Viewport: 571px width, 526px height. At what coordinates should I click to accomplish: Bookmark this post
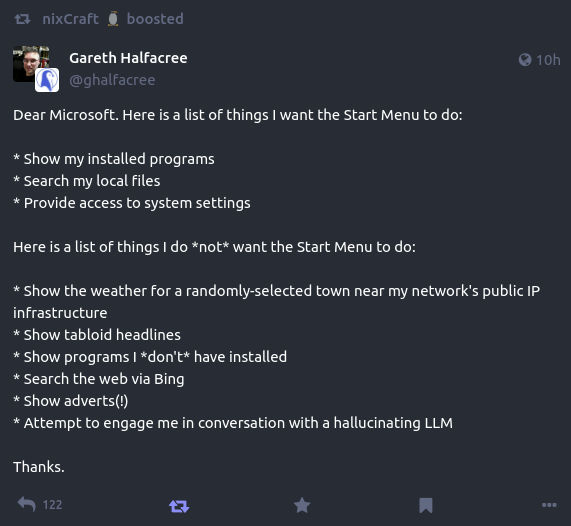tap(426, 506)
